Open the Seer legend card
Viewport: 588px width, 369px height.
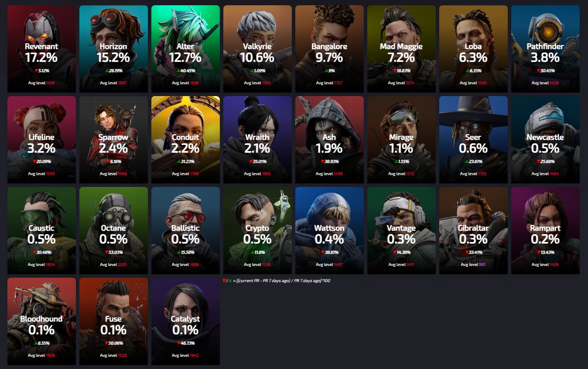[x=473, y=140]
